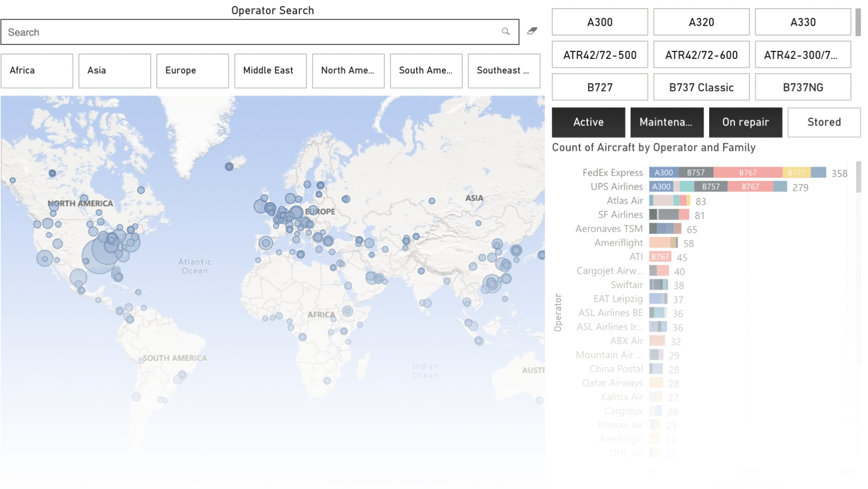Click the yellow B777 segment for FedEx
The height and width of the screenshot is (489, 868).
(796, 173)
